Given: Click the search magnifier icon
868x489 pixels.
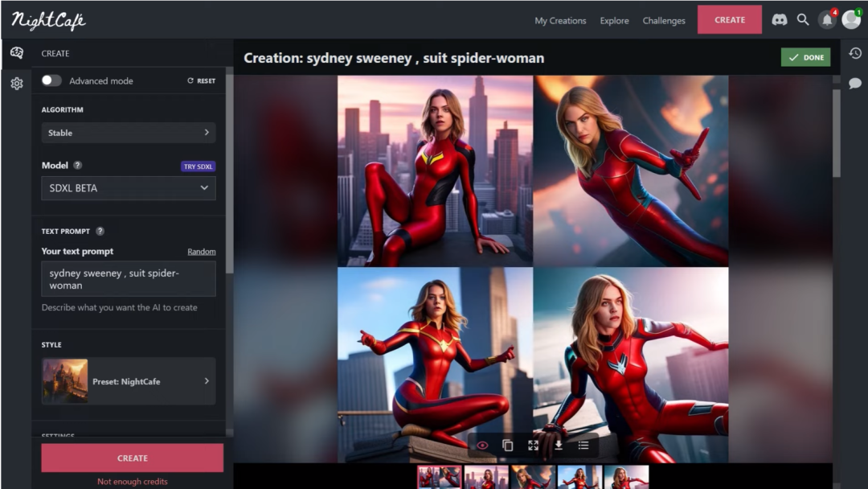Looking at the screenshot, I should (803, 20).
